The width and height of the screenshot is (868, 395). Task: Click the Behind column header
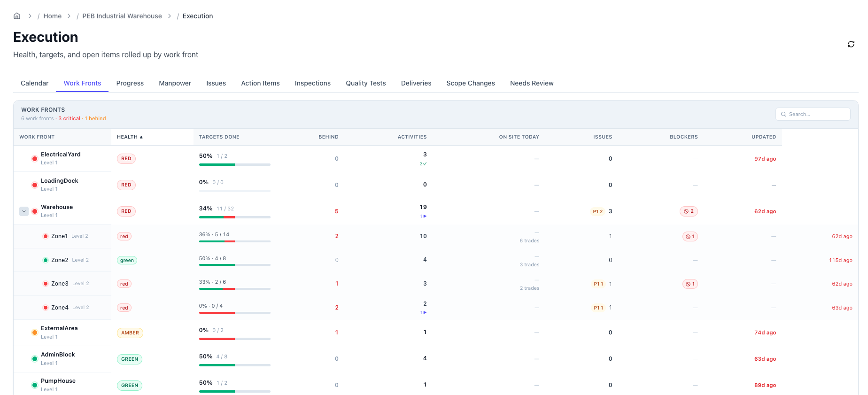(328, 137)
